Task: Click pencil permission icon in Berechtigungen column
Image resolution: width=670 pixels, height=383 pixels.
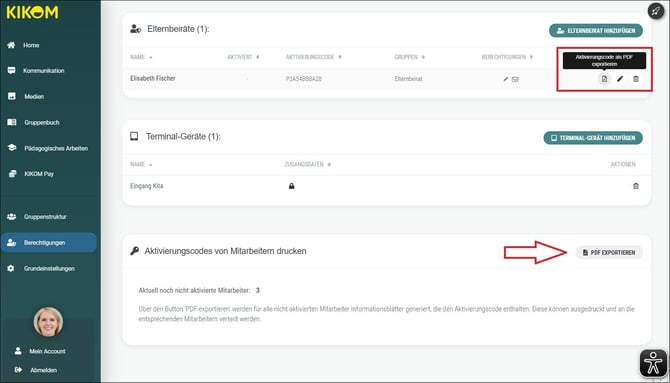Action: point(506,79)
